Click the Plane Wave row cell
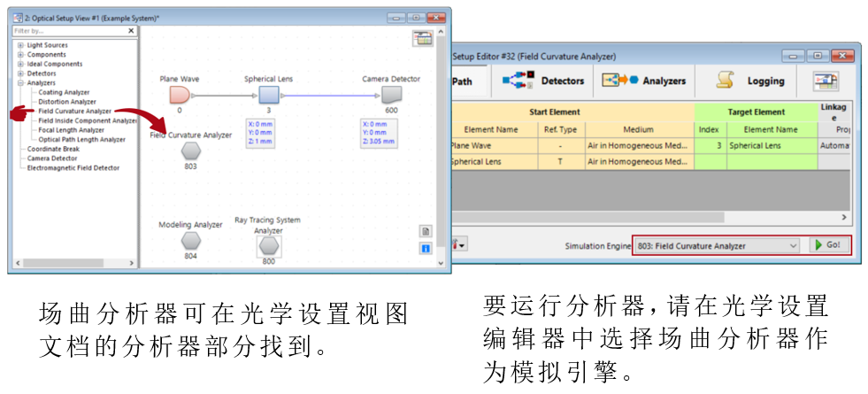The height and width of the screenshot is (394, 868). coord(495,146)
